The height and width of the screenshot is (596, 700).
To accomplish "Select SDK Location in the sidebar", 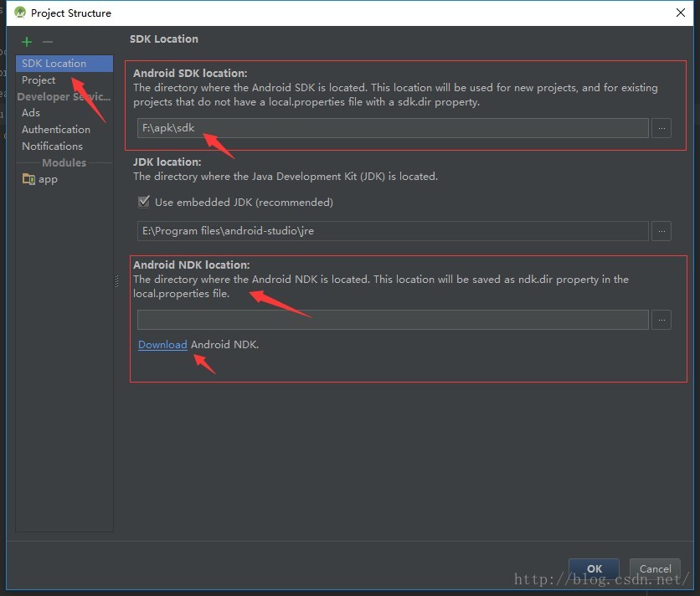I will click(x=64, y=64).
